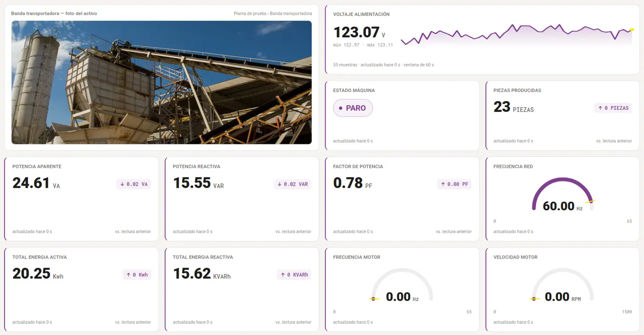Image resolution: width=644 pixels, height=335 pixels.
Task: Click the 'TOTAL ENERGIA ACTIVA' heading
Action: (39, 257)
